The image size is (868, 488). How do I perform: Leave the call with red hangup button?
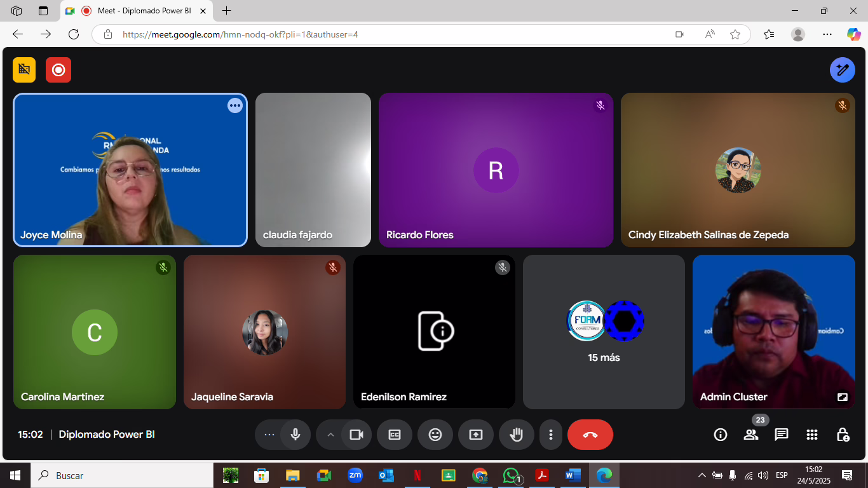click(x=590, y=435)
